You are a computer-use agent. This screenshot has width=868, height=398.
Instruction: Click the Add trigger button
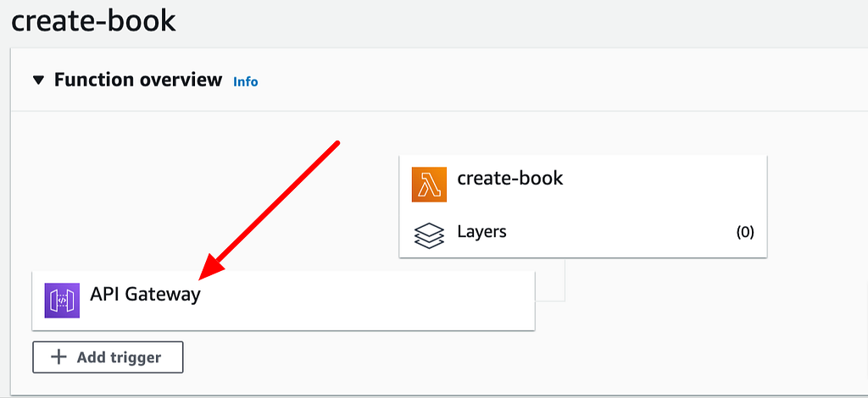pyautogui.click(x=108, y=357)
